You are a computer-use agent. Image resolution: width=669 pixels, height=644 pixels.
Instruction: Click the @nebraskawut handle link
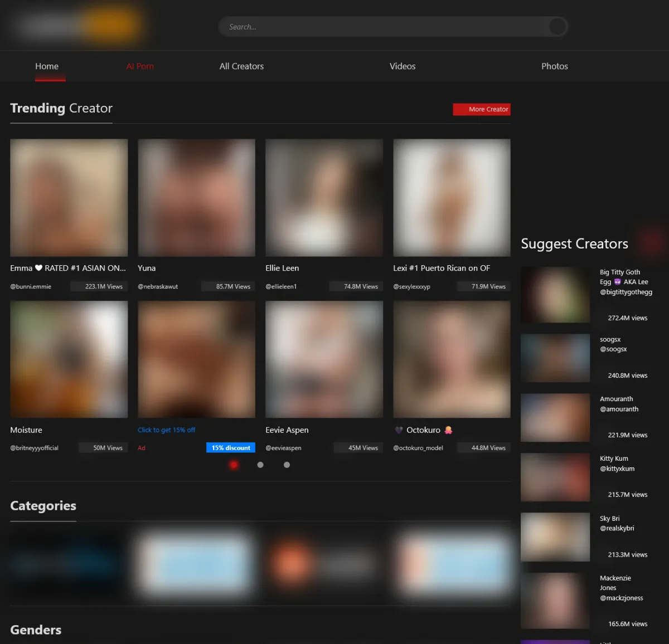(158, 286)
